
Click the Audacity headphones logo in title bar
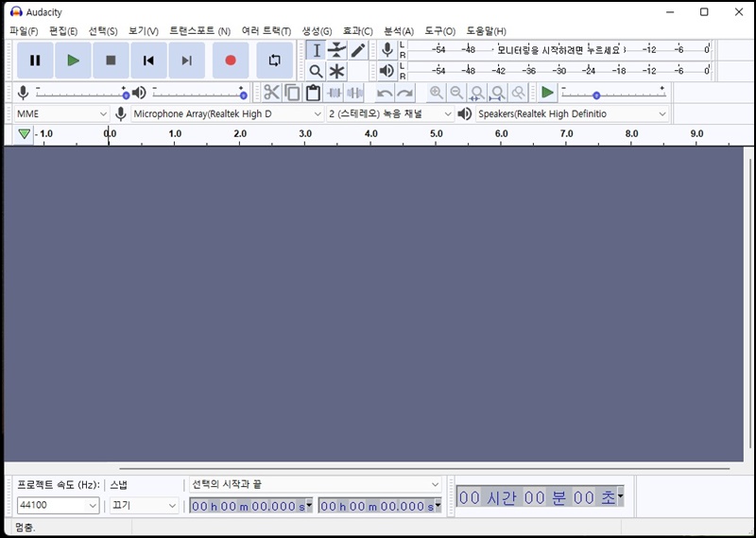16,11
